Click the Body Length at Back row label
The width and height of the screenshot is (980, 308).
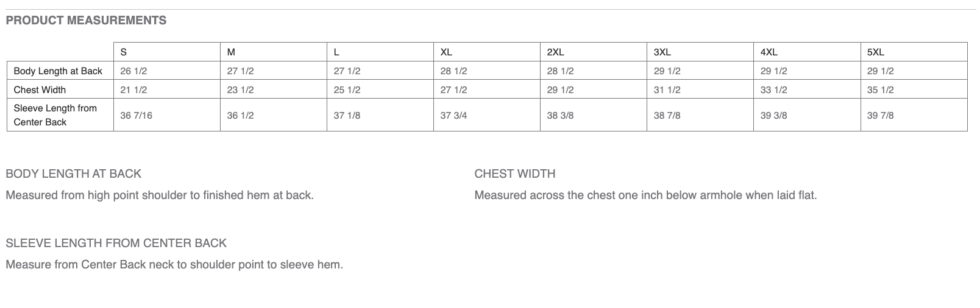coord(58,71)
